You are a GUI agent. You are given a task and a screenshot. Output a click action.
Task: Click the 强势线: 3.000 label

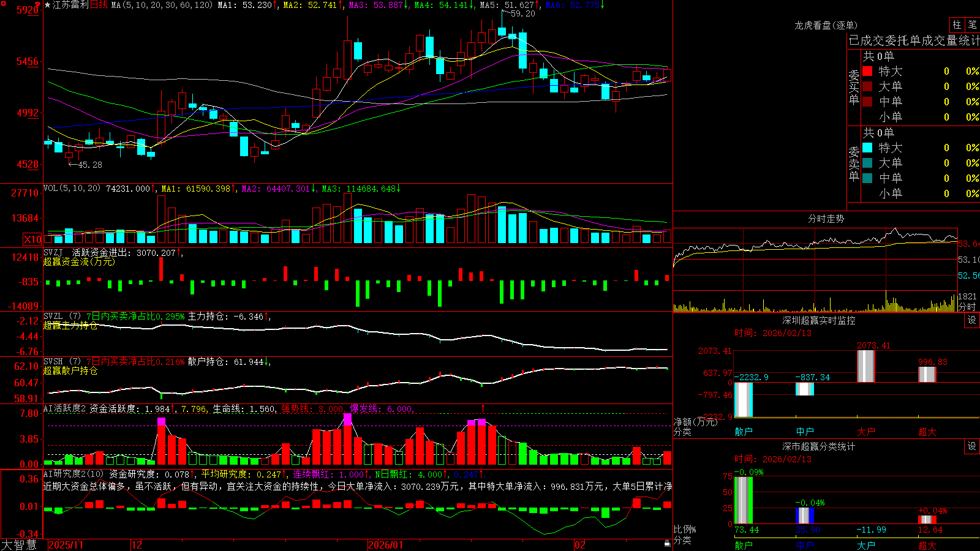point(312,409)
